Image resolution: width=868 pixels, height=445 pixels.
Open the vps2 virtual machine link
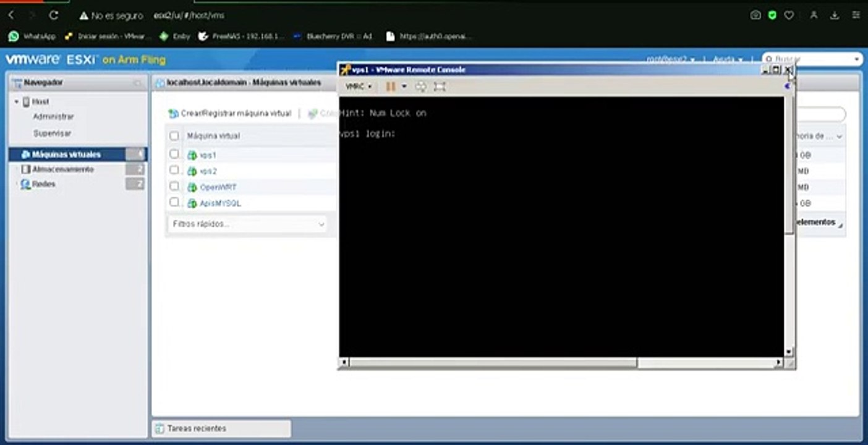coord(208,171)
